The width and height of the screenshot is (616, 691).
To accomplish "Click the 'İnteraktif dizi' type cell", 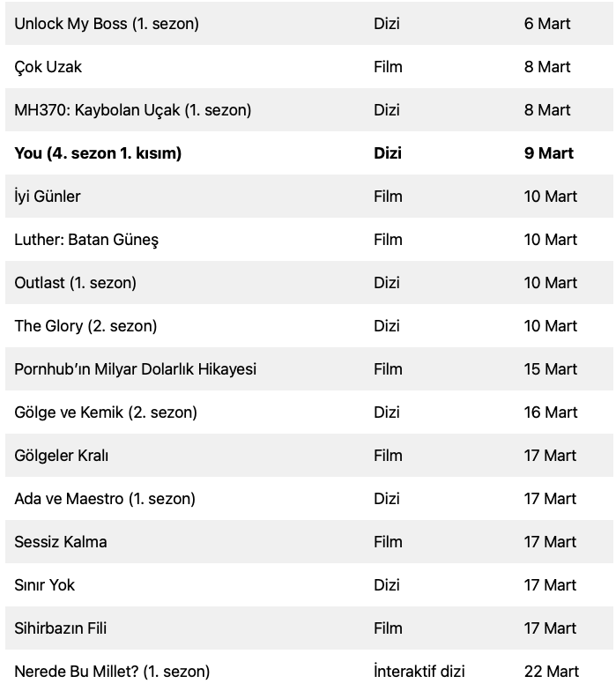I will coord(419,672).
